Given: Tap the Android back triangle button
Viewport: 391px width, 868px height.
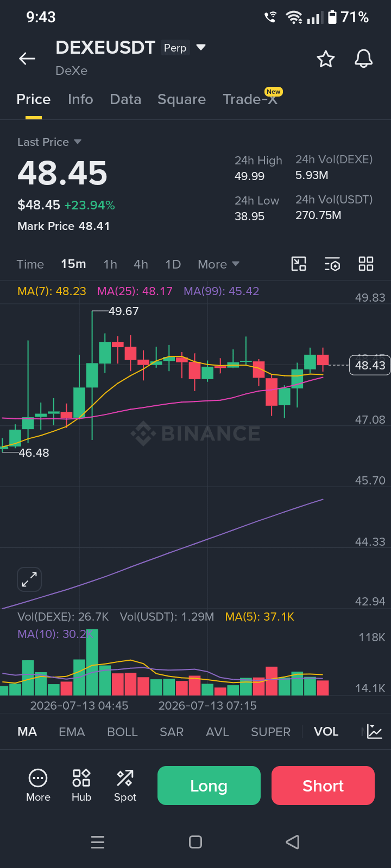Looking at the screenshot, I should pos(293,842).
